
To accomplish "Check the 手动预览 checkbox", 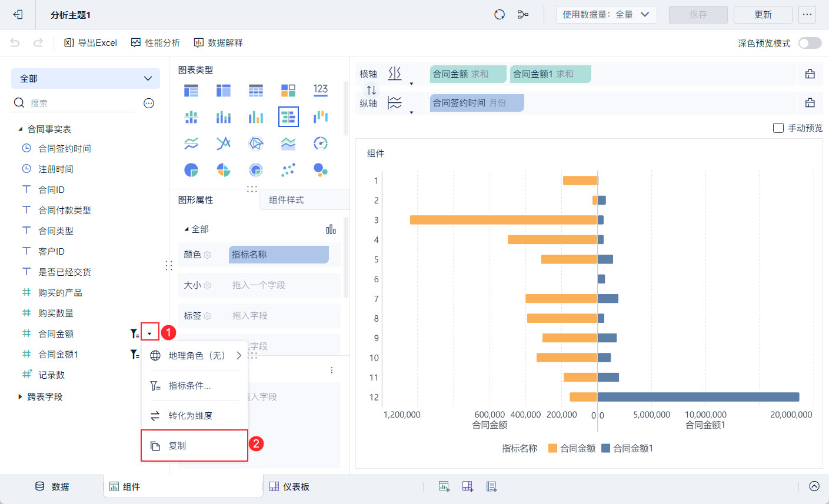I will (778, 128).
